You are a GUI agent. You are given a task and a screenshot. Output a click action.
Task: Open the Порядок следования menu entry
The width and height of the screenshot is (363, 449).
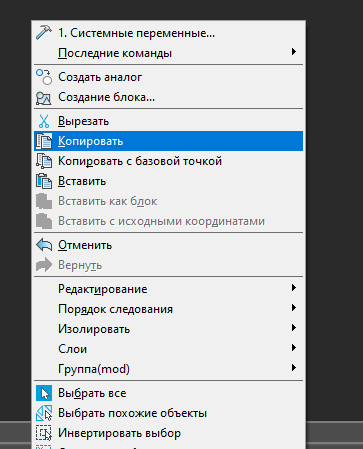tap(168, 309)
